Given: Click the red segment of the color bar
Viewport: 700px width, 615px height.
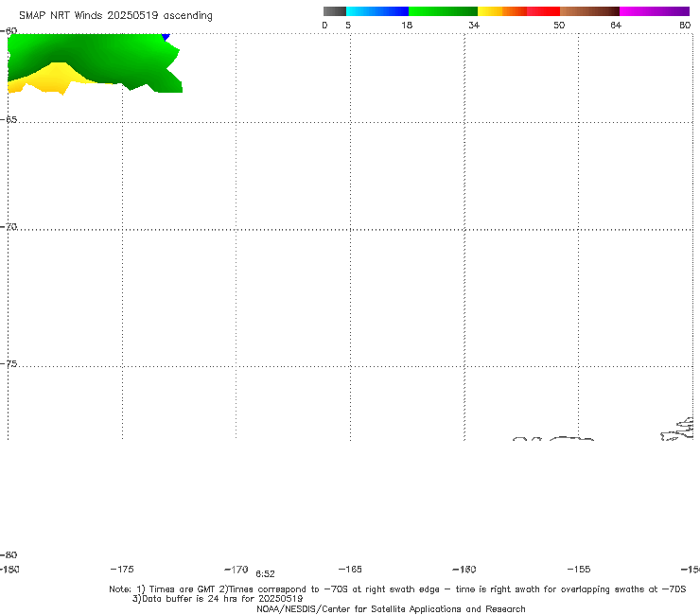Looking at the screenshot, I should point(543,11).
